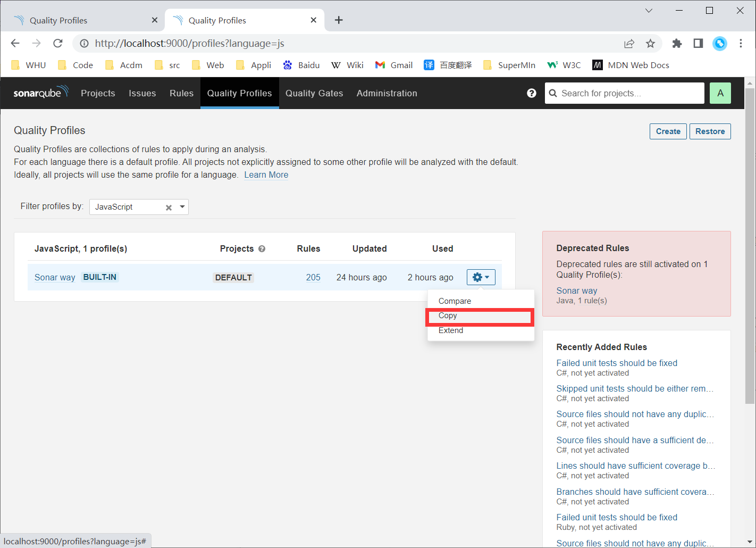
Task: Go to the Issues nav item
Action: click(142, 93)
